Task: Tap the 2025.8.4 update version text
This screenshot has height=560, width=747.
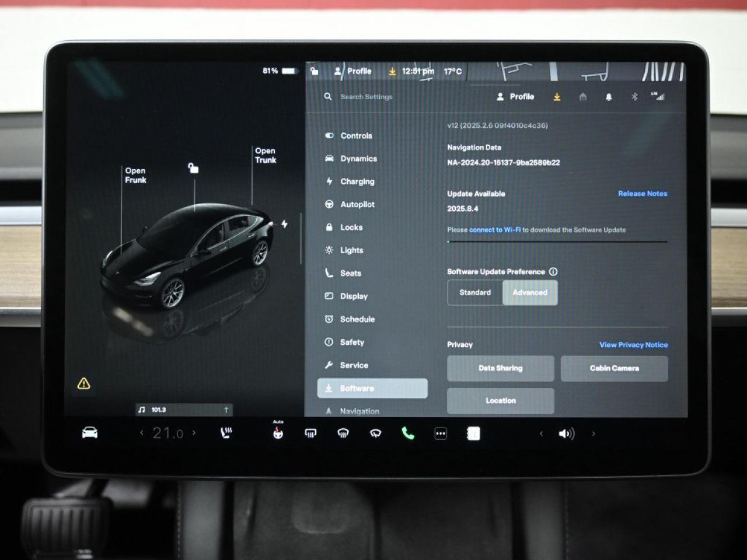Action: click(463, 209)
